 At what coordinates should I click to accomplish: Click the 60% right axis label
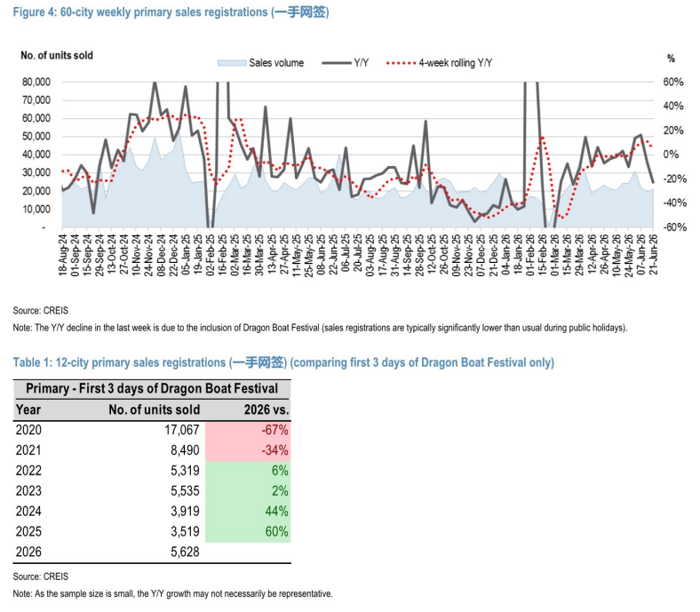tap(672, 82)
